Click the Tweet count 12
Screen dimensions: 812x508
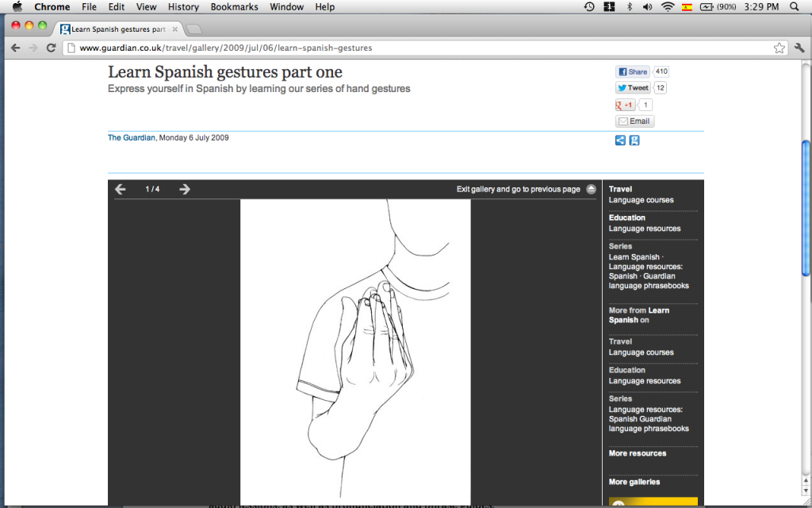click(x=661, y=87)
